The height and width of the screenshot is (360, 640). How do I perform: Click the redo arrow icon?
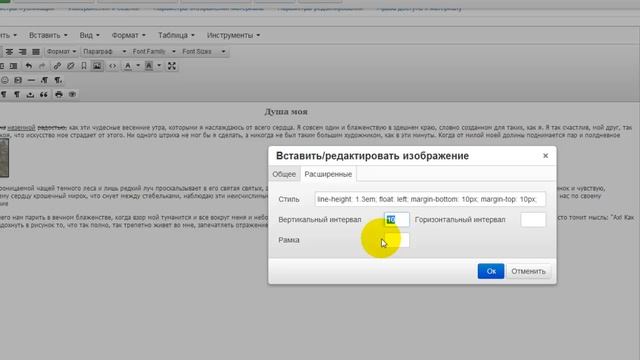pyautogui.click(x=42, y=66)
